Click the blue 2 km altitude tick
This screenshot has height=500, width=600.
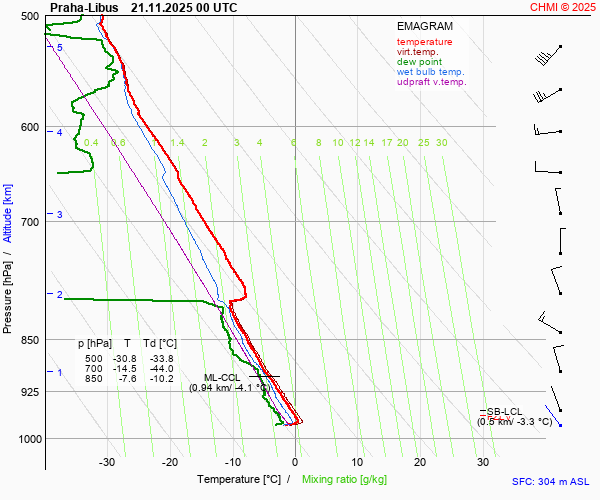[x=59, y=294]
